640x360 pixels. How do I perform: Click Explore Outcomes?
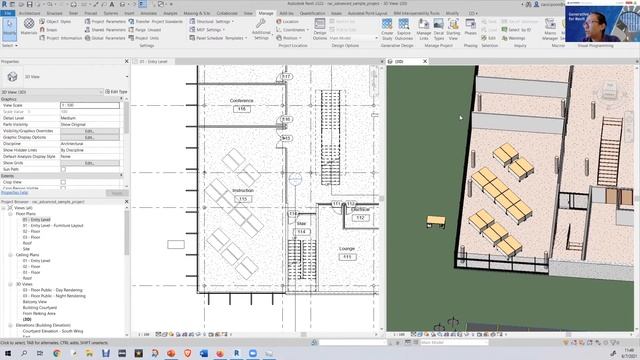(x=404, y=29)
